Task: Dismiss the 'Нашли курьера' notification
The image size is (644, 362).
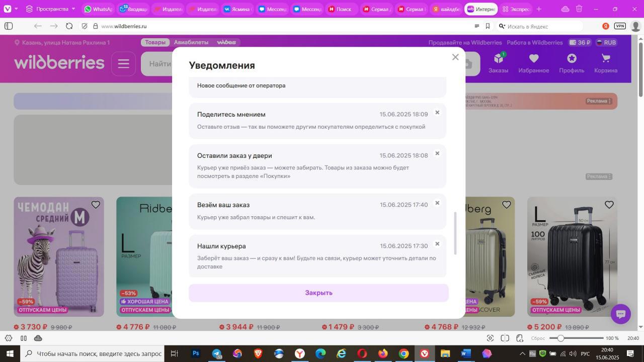Action: tap(437, 244)
